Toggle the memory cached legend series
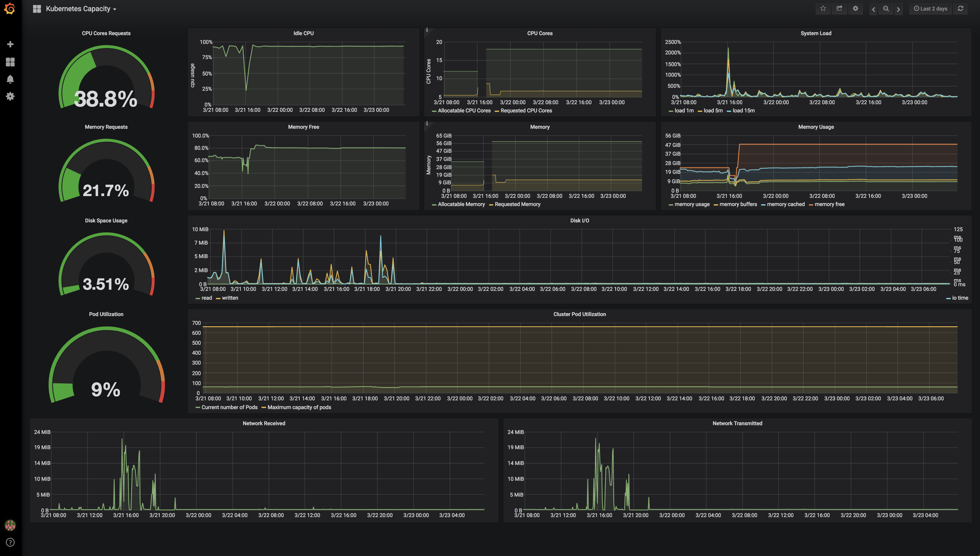 coord(785,204)
